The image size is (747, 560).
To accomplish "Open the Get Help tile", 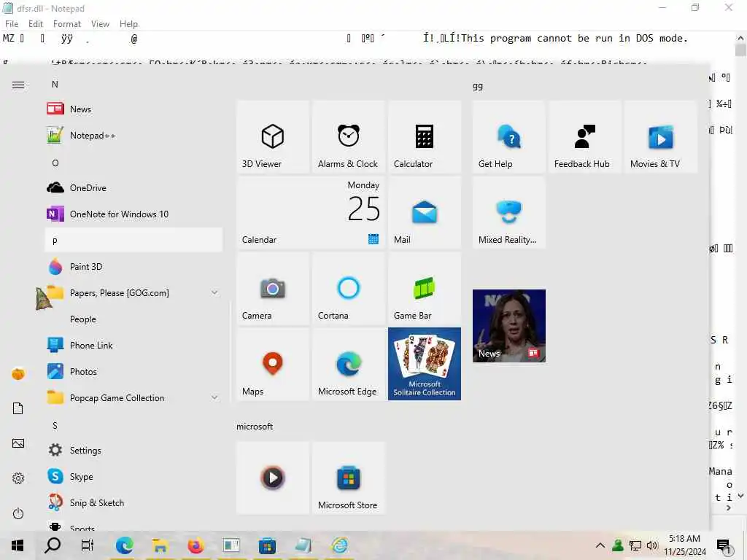I will [508, 136].
